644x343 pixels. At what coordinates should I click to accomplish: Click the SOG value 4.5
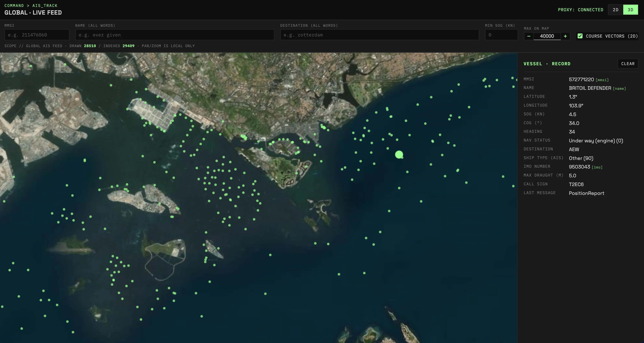tap(572, 114)
